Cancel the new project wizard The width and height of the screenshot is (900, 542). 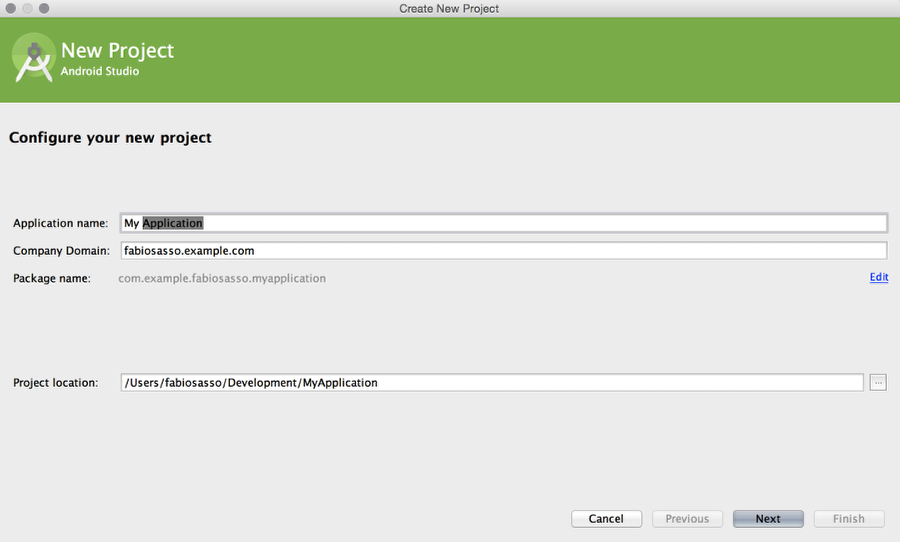pos(606,518)
